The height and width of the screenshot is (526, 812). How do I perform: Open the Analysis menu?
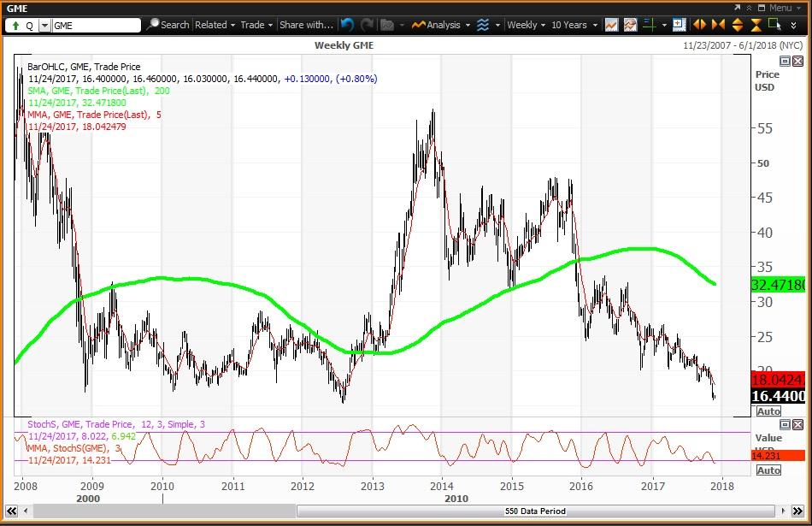point(441,25)
